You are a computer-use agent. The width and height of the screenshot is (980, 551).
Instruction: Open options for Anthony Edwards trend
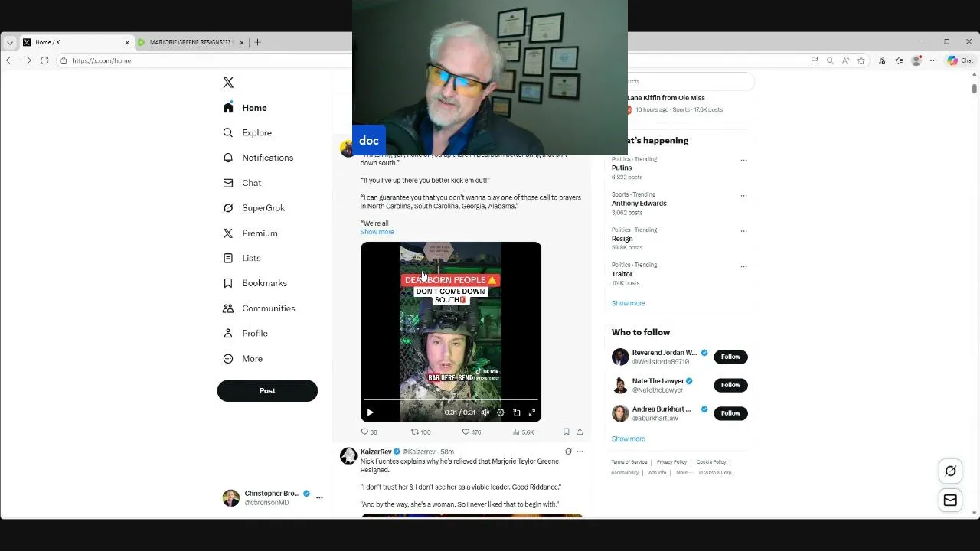743,196
